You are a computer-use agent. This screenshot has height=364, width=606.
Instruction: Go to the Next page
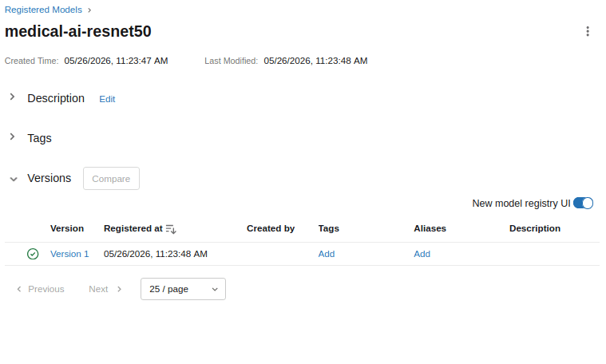(105, 289)
